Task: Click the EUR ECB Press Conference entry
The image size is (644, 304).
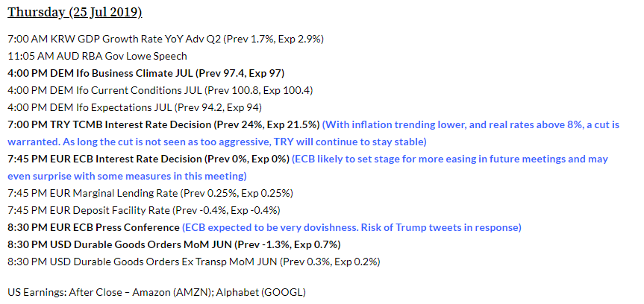Action: click(x=93, y=227)
